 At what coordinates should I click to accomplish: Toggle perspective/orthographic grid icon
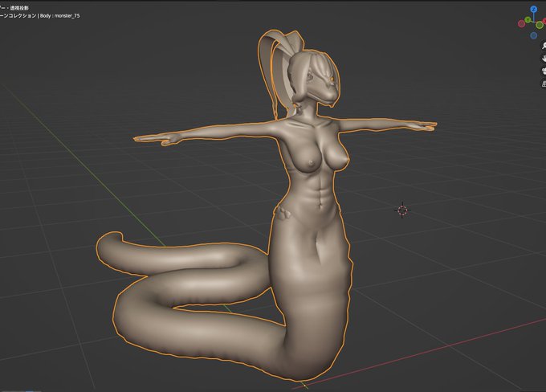coord(544,84)
